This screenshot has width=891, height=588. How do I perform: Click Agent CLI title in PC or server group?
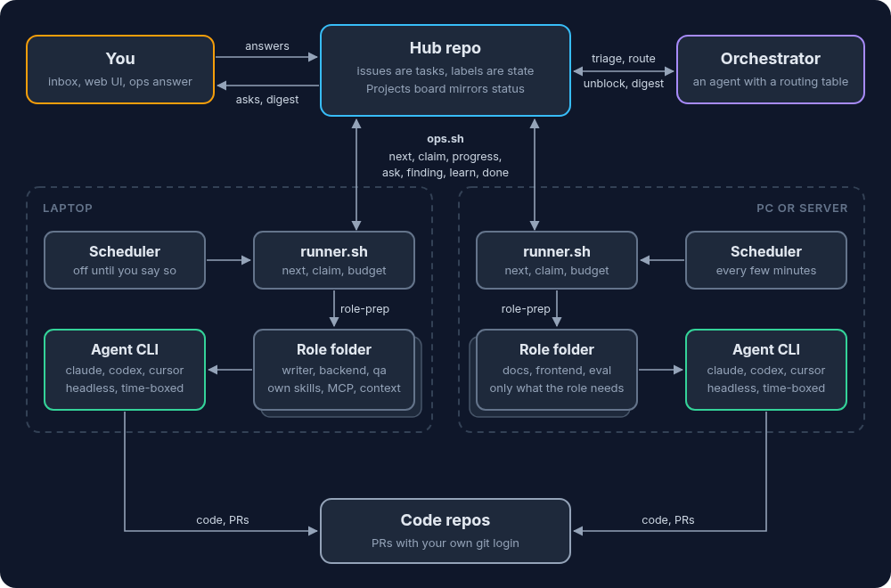[x=766, y=349]
